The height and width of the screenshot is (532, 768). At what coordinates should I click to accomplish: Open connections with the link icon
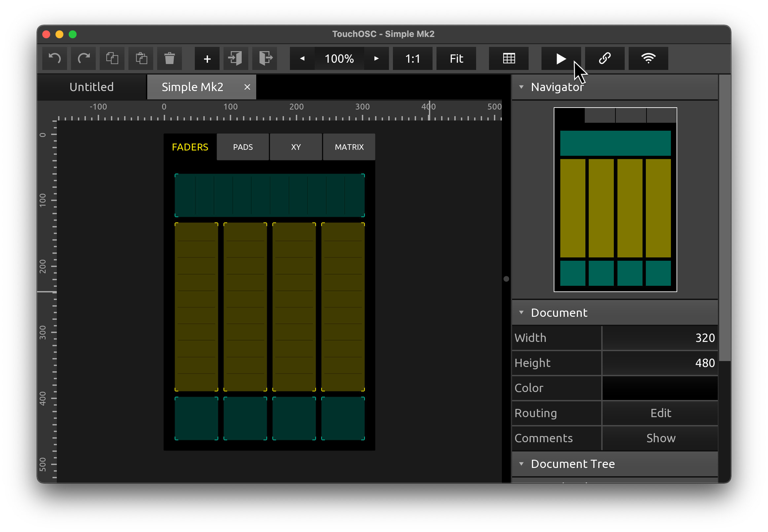pos(605,58)
